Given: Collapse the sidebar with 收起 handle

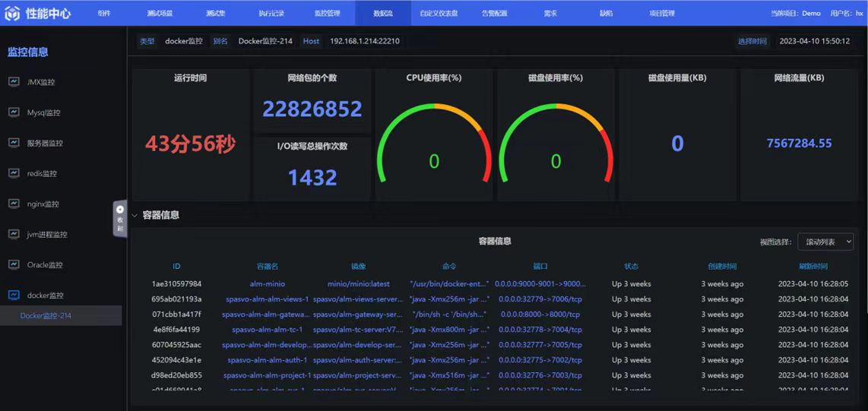Looking at the screenshot, I should tap(120, 219).
